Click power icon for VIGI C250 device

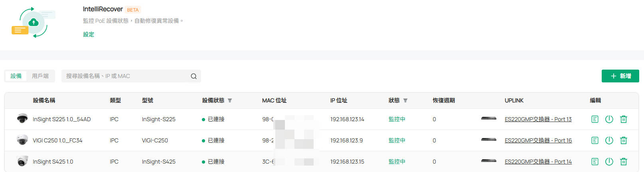pyautogui.click(x=609, y=140)
